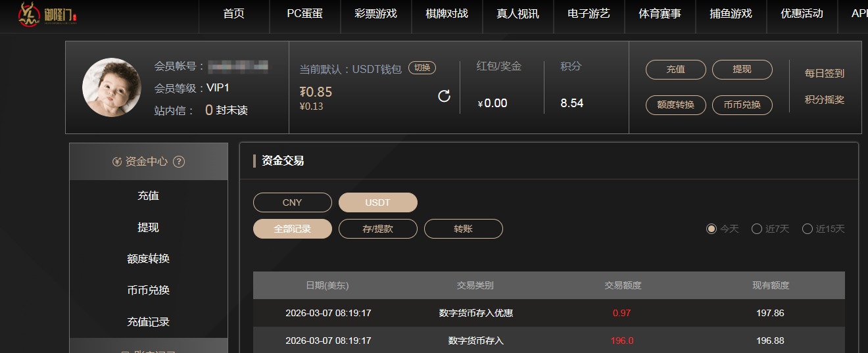Open the 优惠活动 menu

[802, 14]
